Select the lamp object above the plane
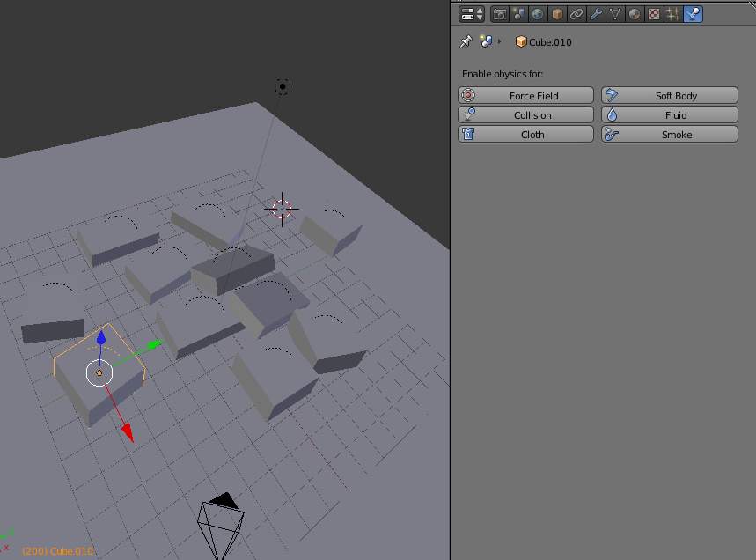The height and width of the screenshot is (560, 756). pyautogui.click(x=283, y=87)
